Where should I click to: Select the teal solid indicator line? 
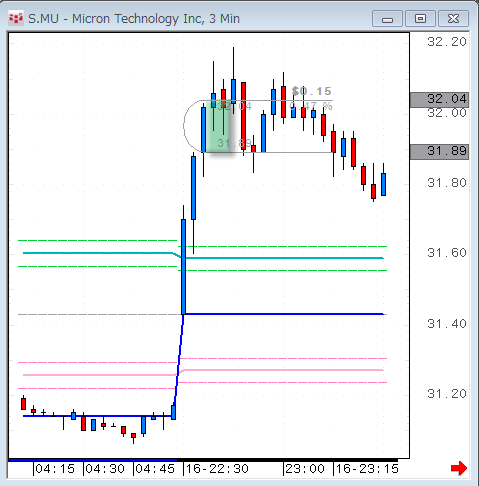pyautogui.click(x=283, y=258)
